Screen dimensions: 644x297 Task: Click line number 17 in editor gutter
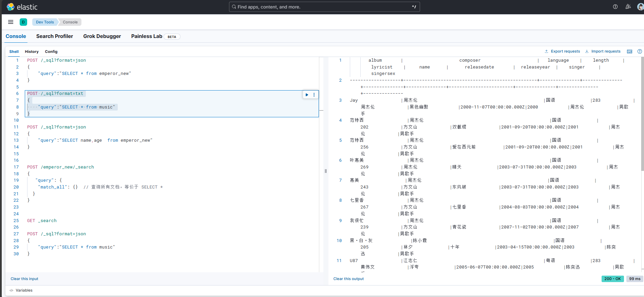coord(16,167)
